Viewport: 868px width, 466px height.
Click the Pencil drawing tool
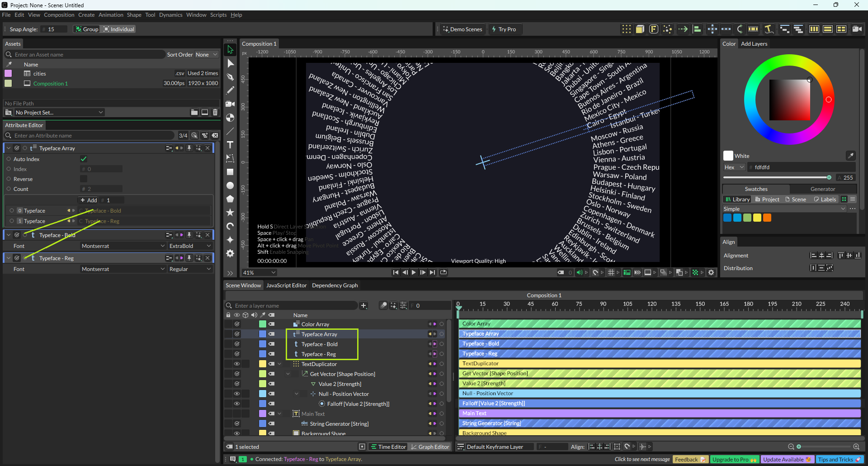pos(230,90)
